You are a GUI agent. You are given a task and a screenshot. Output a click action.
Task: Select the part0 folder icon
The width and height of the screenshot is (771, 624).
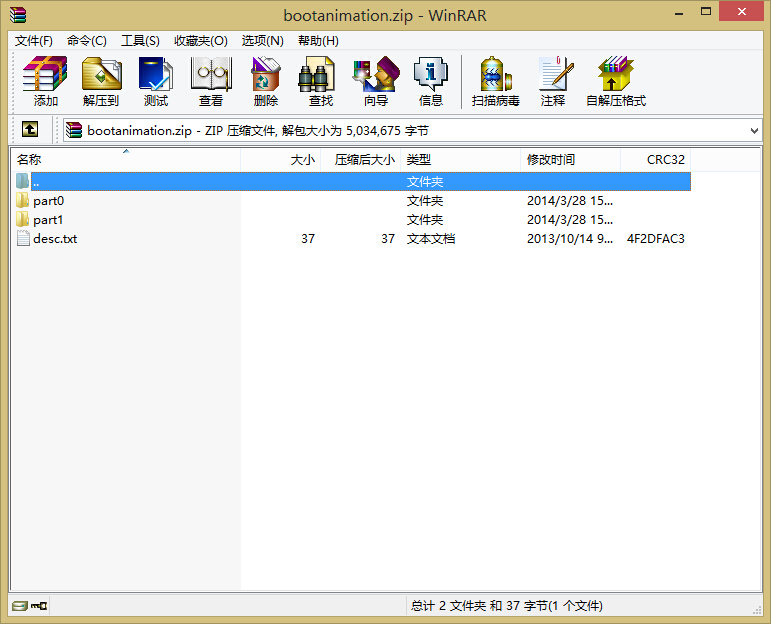pos(22,200)
